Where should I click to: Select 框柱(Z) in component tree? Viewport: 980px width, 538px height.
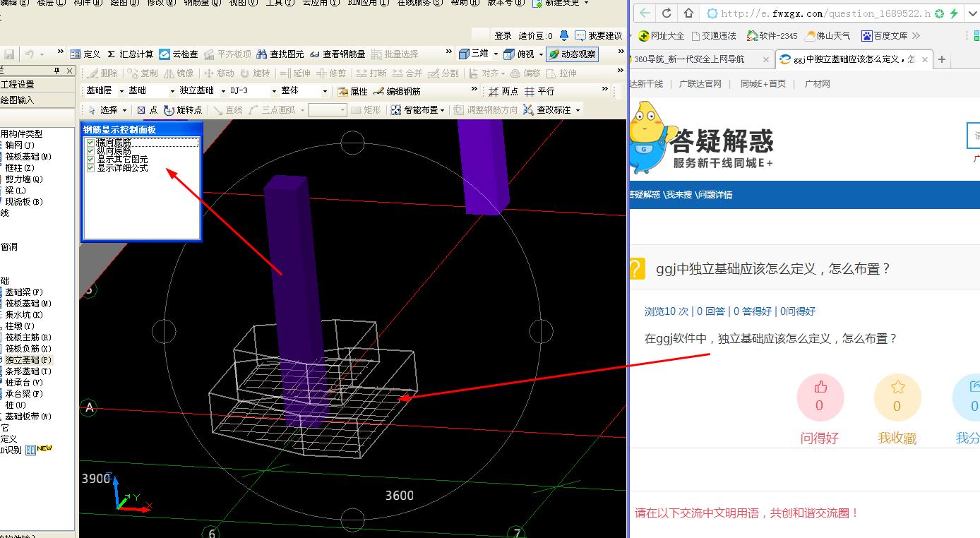[19, 167]
